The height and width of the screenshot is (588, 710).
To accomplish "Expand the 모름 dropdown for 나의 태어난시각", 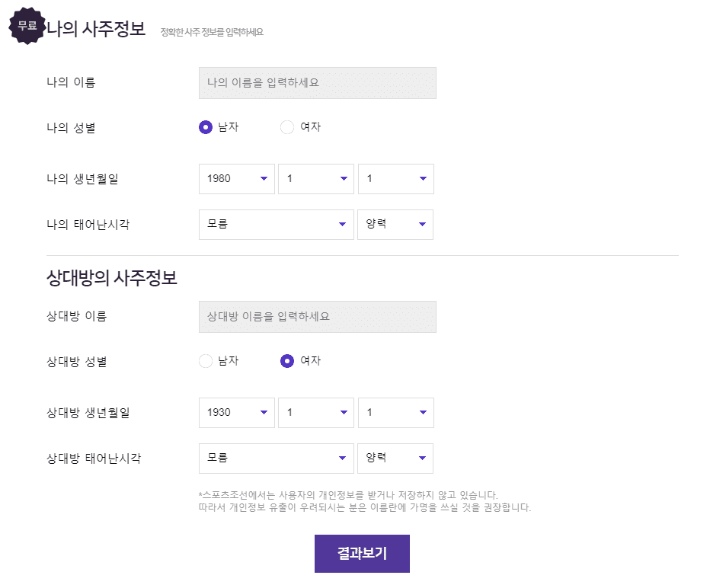I will click(276, 224).
